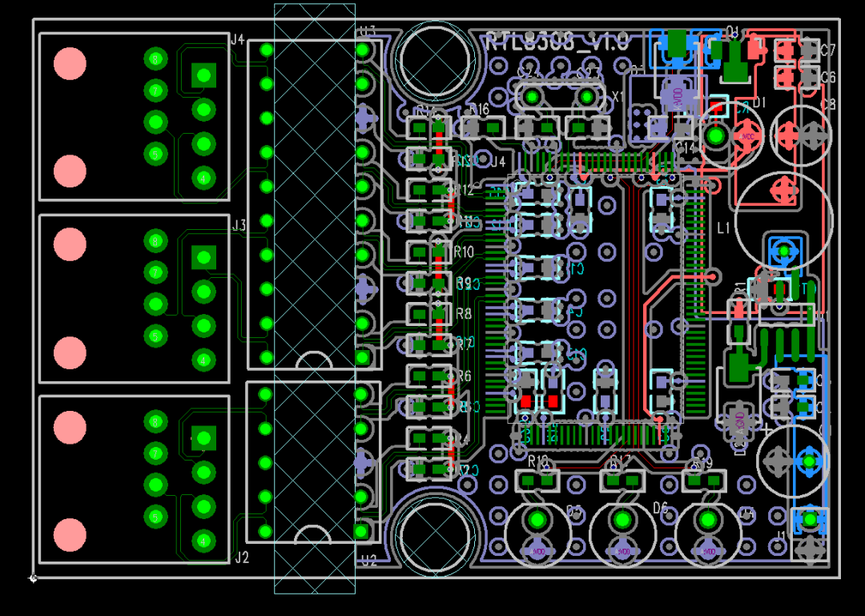Select the J2 designator label
The height and width of the screenshot is (616, 865).
pyautogui.click(x=242, y=558)
